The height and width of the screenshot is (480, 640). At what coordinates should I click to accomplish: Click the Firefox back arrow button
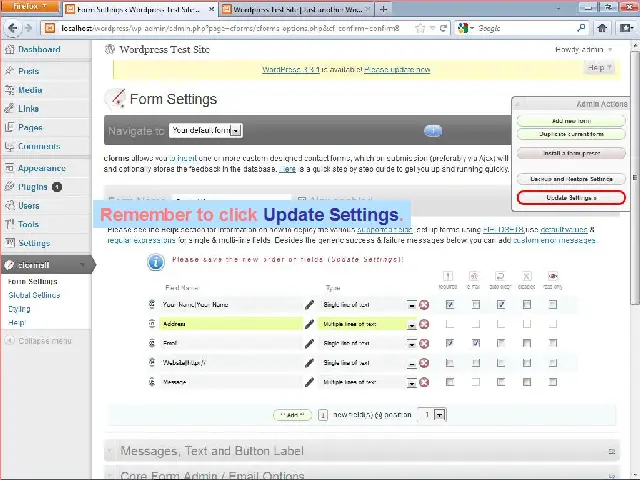click(12, 28)
